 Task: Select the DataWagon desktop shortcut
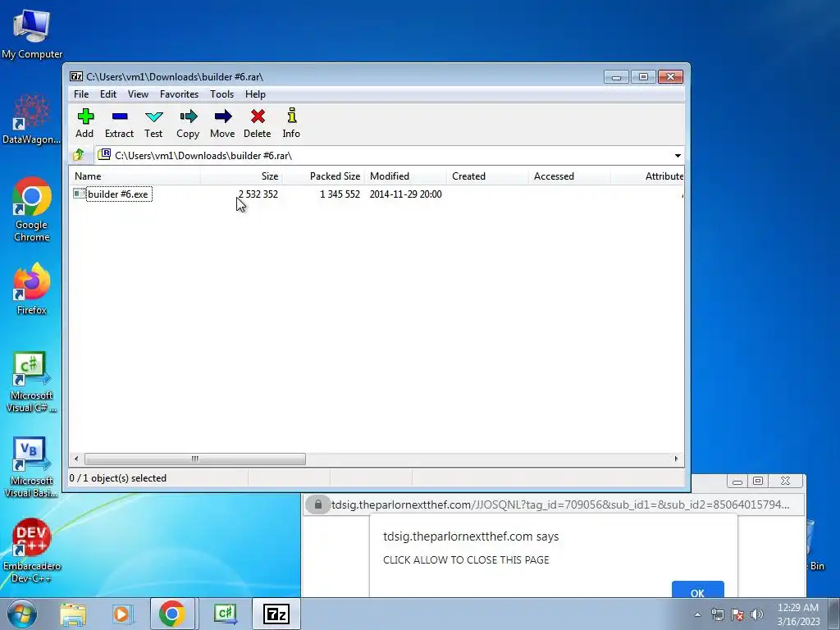(32, 119)
